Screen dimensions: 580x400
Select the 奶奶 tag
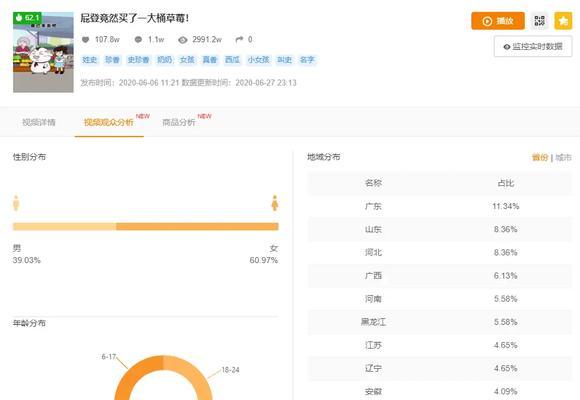coord(165,60)
